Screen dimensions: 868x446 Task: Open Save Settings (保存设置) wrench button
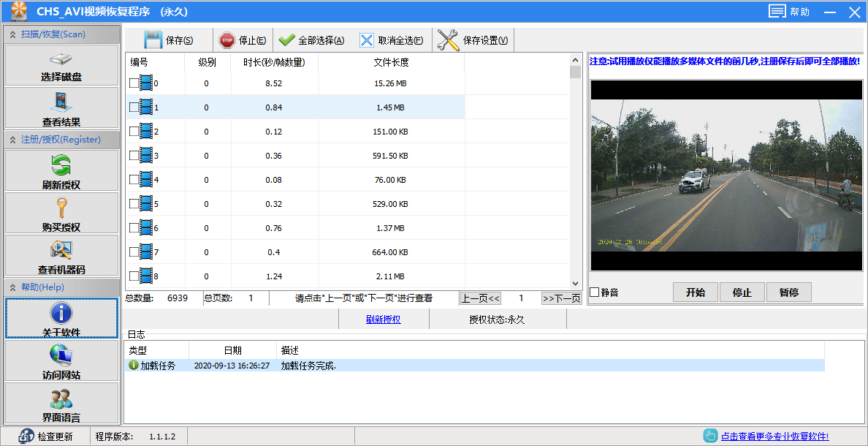473,40
